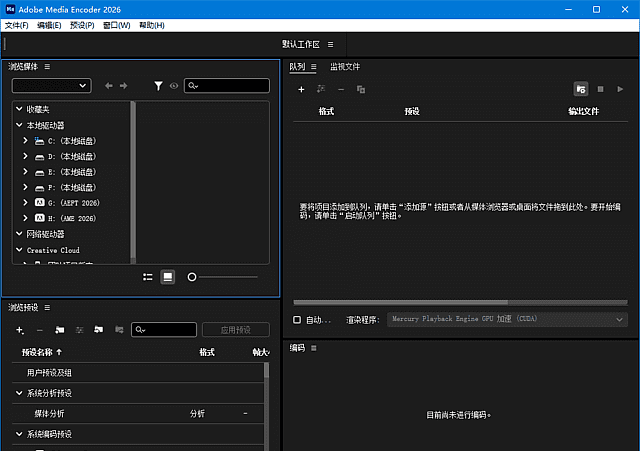Click the 应用预设 button
Image resolution: width=640 pixels, height=451 pixels.
pos(236,330)
